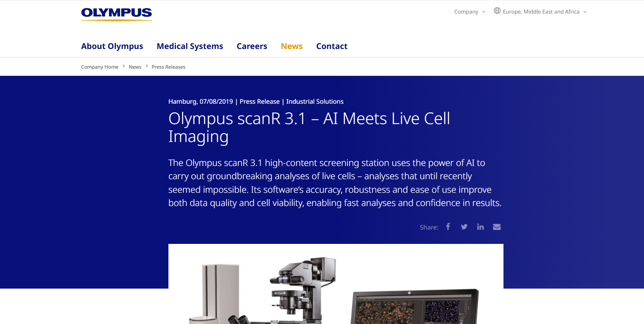
Task: Select the News nav item
Action: [x=292, y=46]
